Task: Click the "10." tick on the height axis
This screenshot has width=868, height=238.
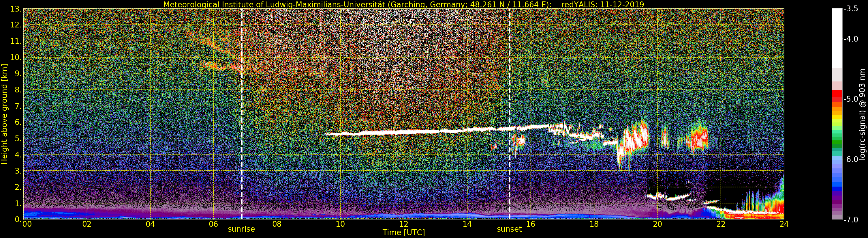Action: (x=16, y=57)
